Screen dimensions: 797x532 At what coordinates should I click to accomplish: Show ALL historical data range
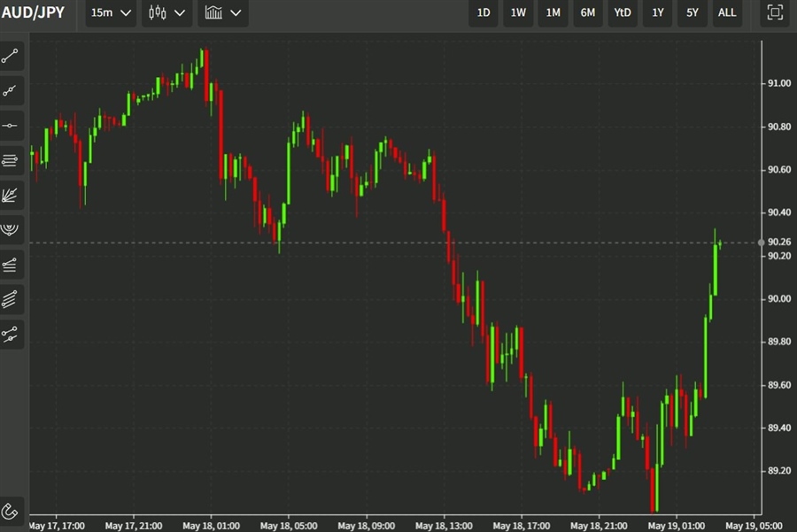727,12
